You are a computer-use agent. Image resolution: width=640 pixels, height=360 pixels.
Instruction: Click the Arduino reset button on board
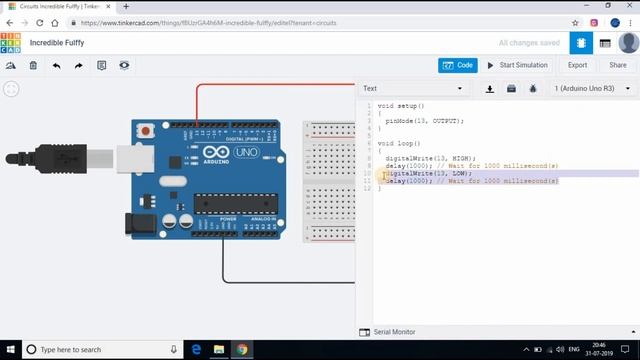(145, 131)
